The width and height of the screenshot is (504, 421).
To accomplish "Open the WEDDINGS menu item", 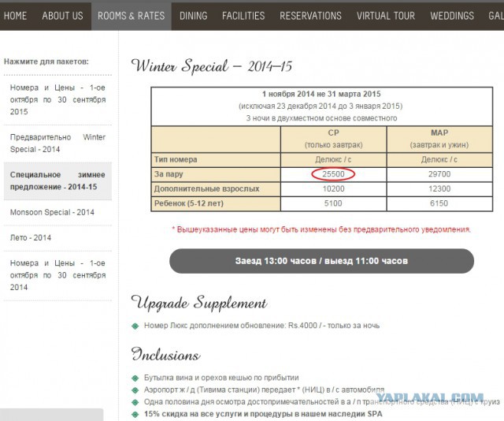I will pos(452,16).
